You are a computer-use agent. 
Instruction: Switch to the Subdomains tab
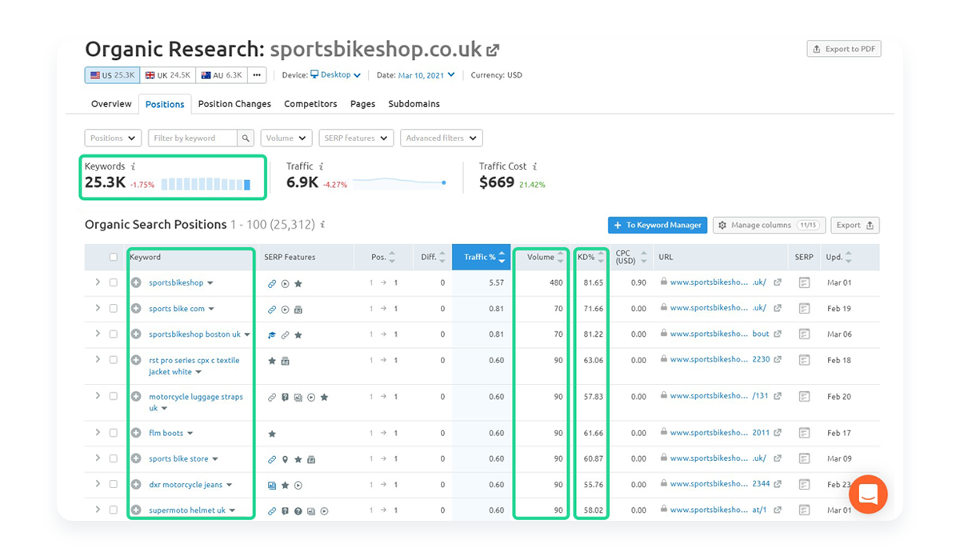click(x=414, y=104)
